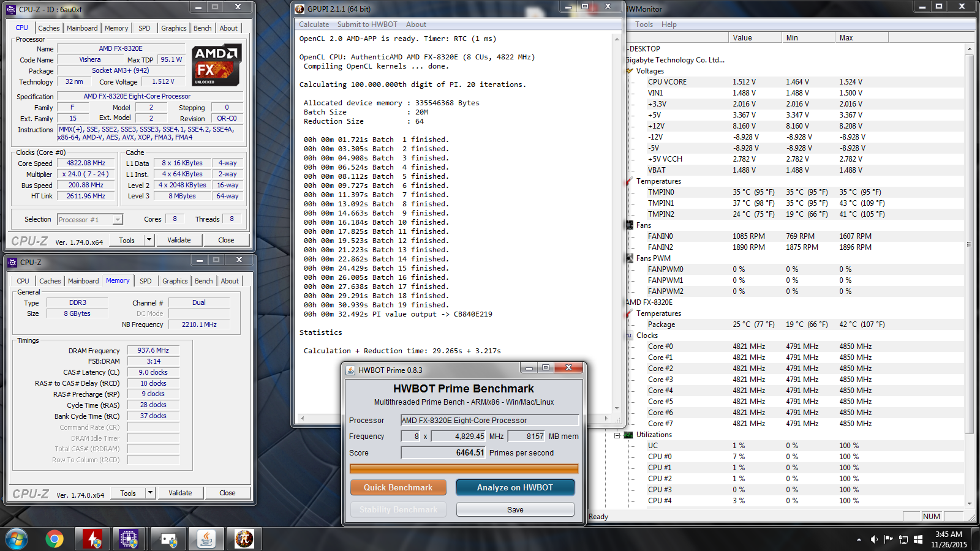Open the Tools dropdown arrow in the upper CPU-Z window
Screen dimensions: 980x551
pyautogui.click(x=149, y=240)
